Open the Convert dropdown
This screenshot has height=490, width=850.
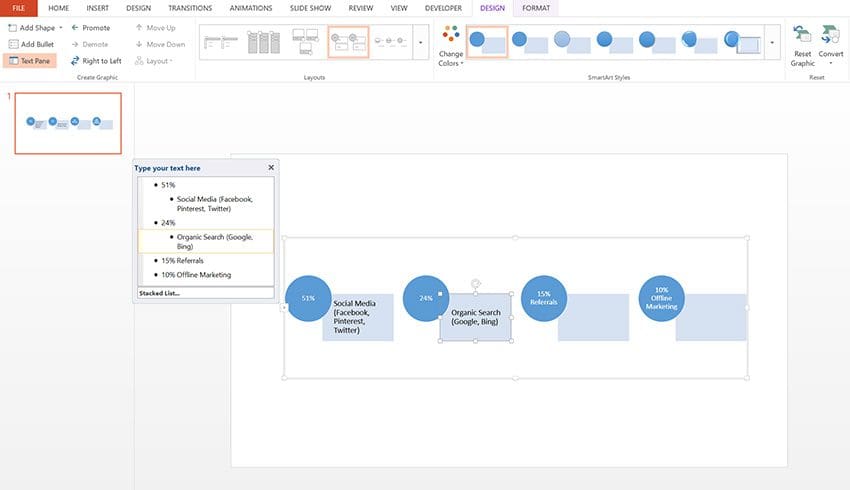pyautogui.click(x=831, y=45)
